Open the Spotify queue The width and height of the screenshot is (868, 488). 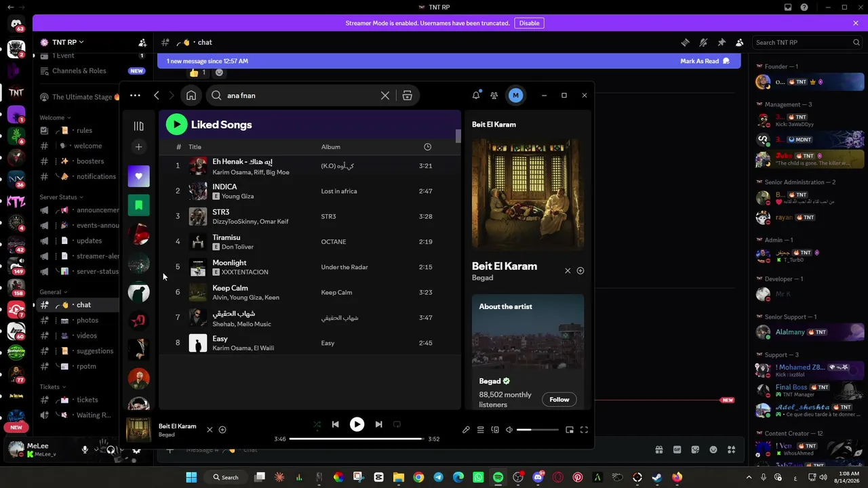(480, 430)
